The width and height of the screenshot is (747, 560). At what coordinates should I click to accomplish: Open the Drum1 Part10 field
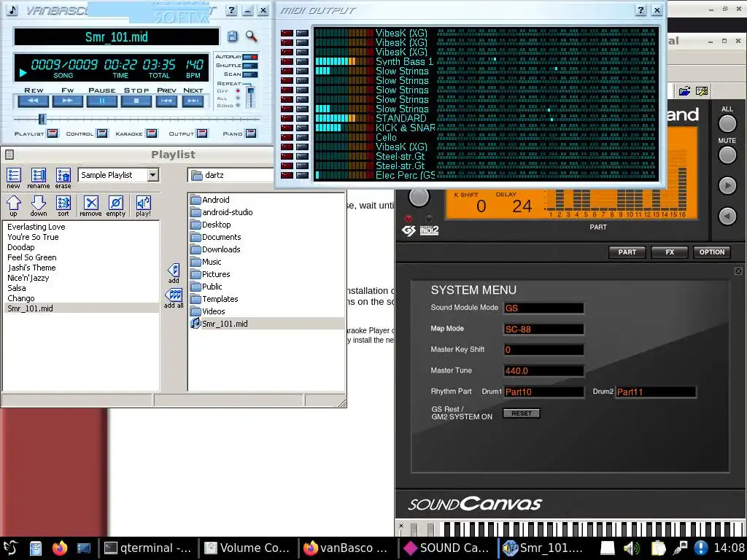pos(543,392)
